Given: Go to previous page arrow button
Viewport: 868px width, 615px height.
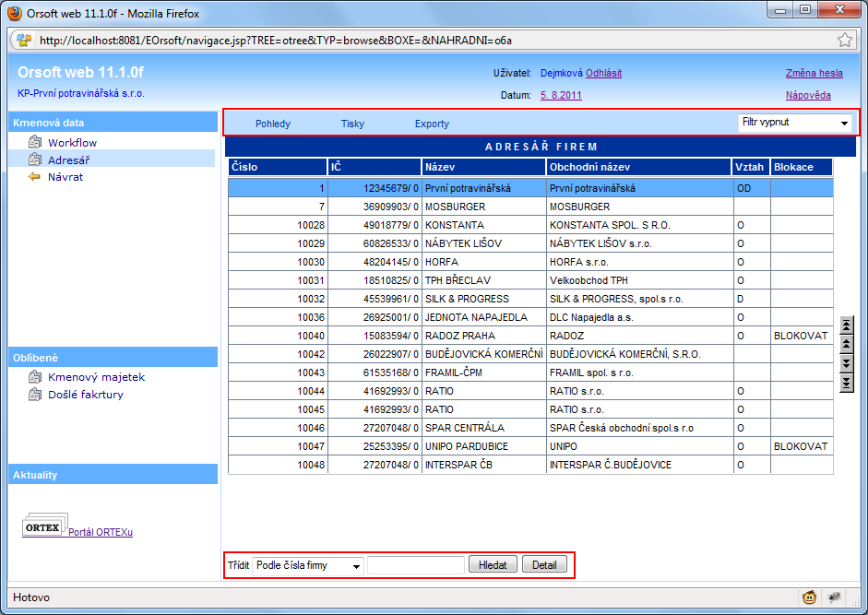Looking at the screenshot, I should 848,344.
